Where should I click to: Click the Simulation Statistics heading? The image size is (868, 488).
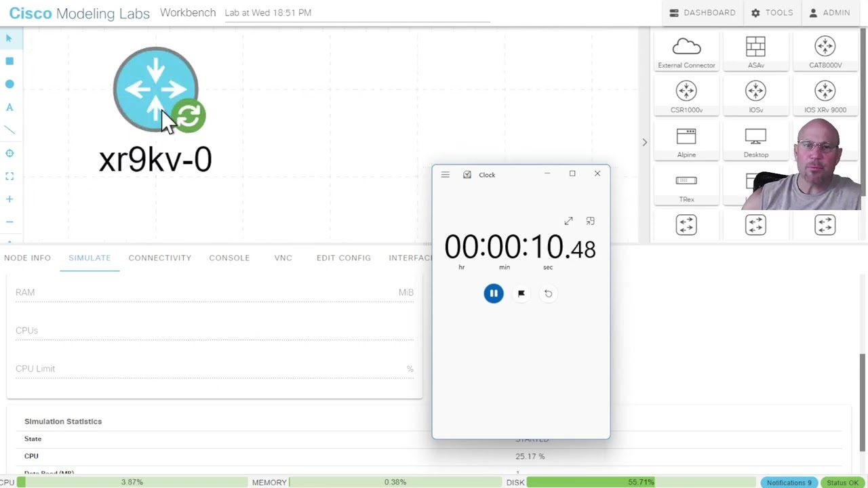(63, 422)
